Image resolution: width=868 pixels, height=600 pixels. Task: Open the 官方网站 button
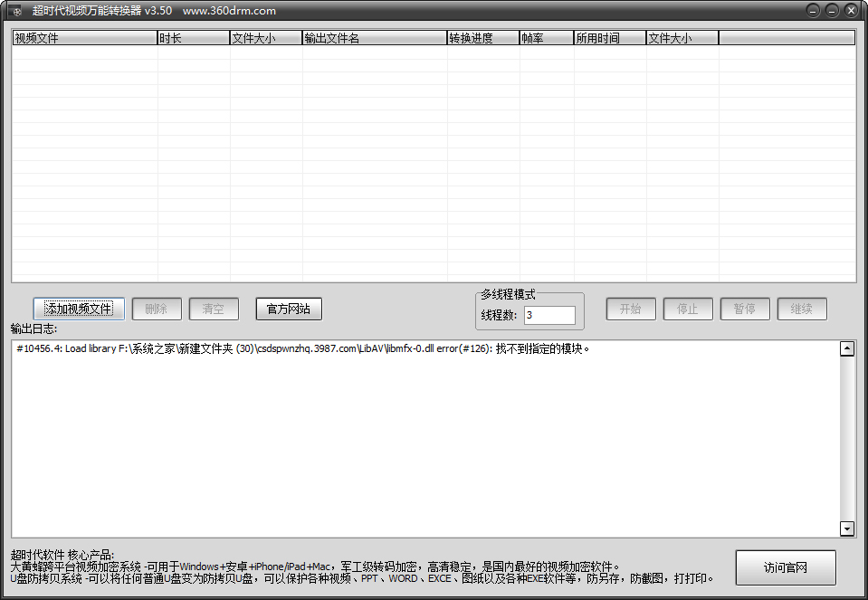(289, 309)
